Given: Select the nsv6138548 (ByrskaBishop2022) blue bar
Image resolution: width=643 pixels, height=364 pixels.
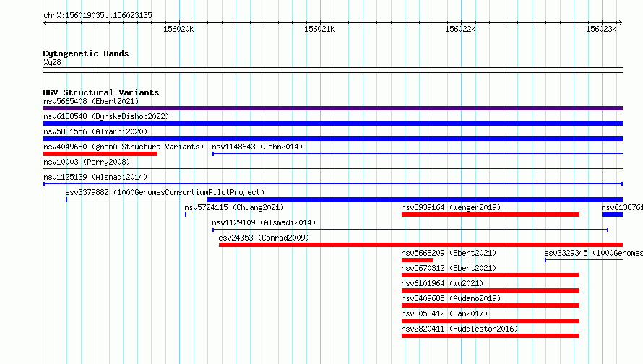Looking at the screenshot, I should pos(332,123).
